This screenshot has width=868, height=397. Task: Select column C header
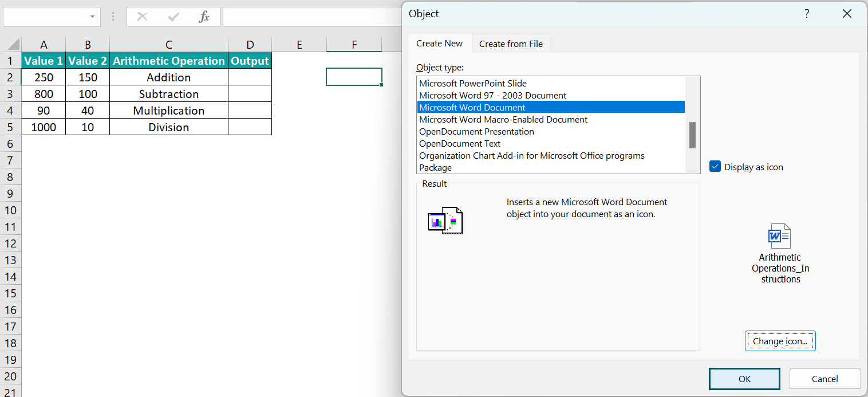(x=169, y=45)
